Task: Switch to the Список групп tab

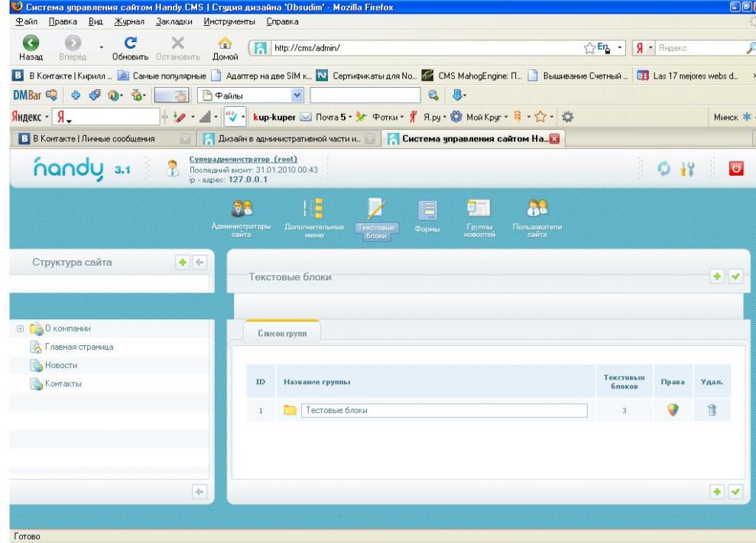Action: click(x=281, y=335)
